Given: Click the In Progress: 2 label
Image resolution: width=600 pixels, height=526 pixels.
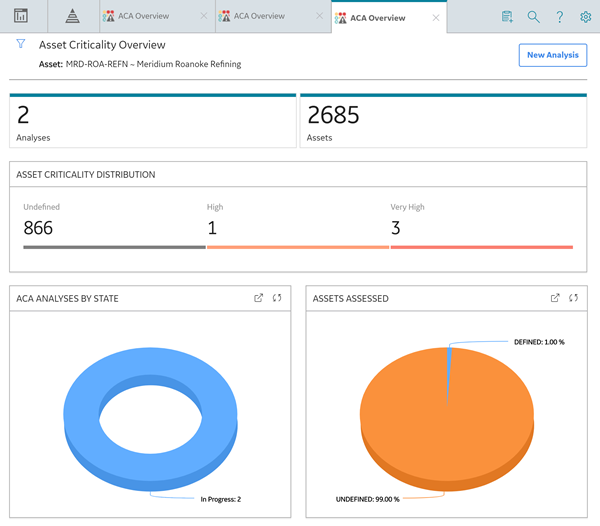Looking at the screenshot, I should 221,499.
